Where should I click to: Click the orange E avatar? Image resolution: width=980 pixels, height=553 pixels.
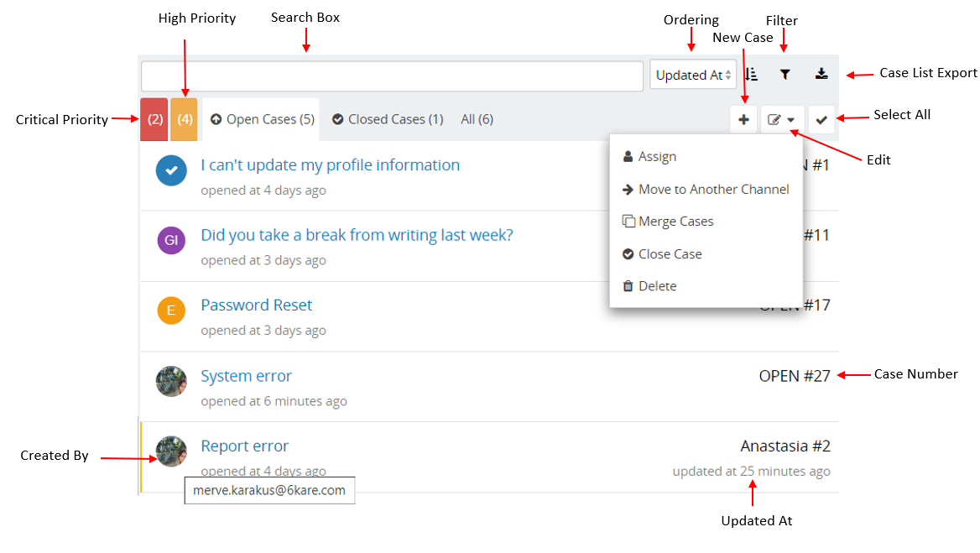(171, 311)
